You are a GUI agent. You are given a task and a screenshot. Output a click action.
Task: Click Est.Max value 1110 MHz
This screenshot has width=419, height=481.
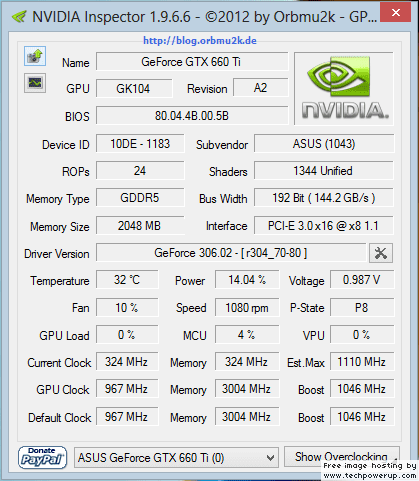362,362
